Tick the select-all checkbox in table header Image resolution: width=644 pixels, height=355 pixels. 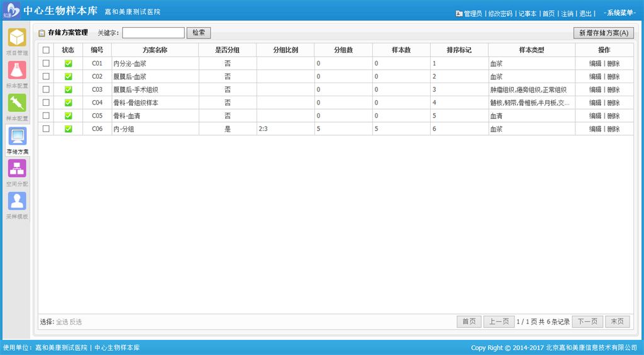pos(46,50)
